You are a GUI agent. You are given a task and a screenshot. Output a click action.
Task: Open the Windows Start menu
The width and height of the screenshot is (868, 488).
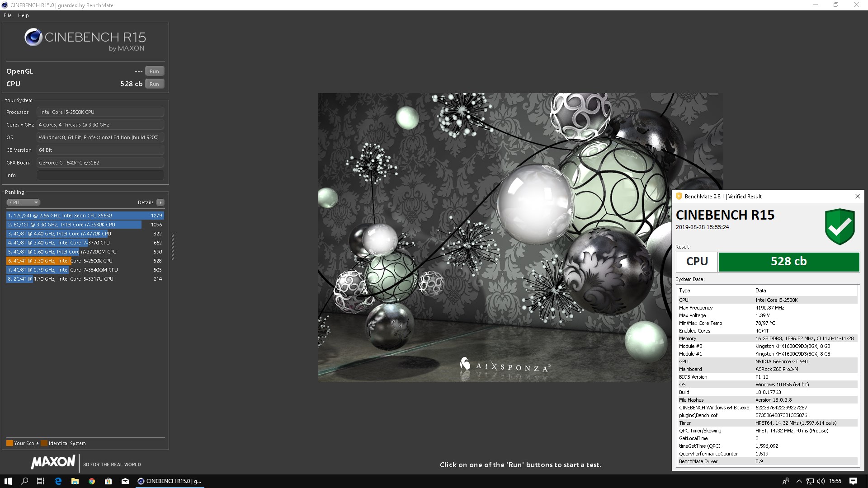point(8,481)
